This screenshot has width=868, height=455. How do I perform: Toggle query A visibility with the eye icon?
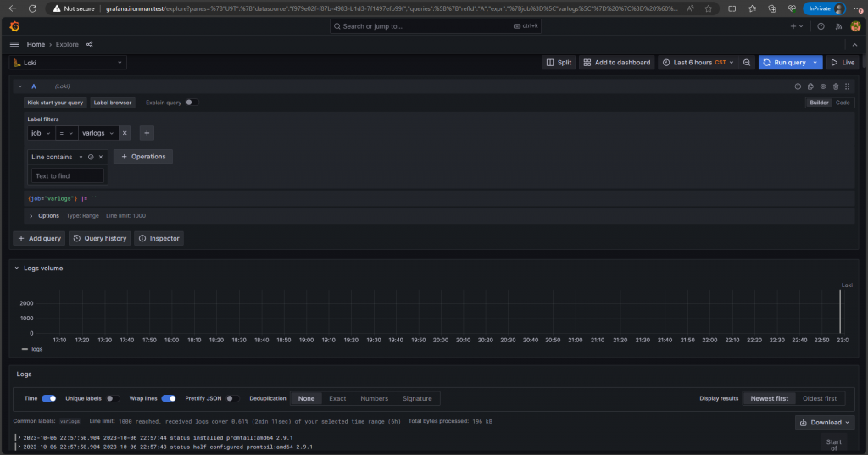(823, 86)
